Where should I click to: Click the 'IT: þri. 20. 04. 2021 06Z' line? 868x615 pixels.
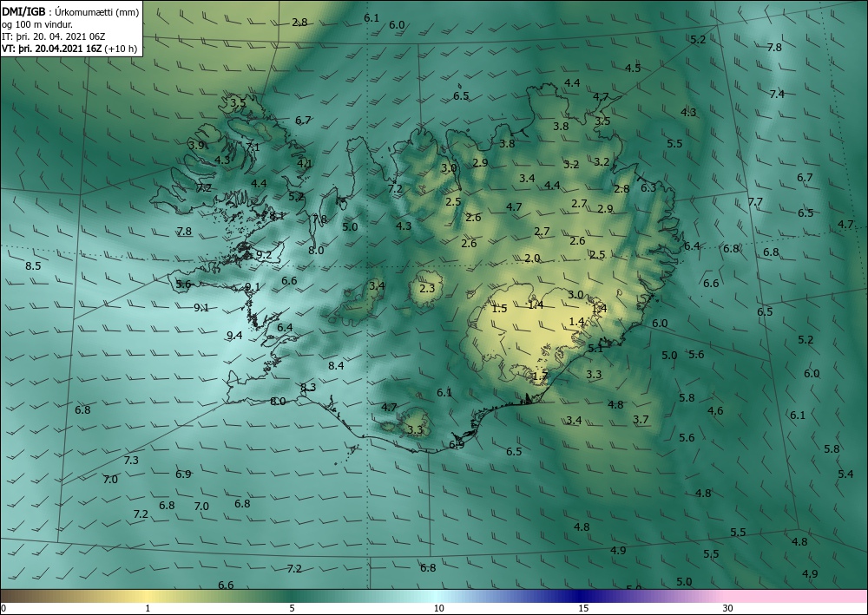coord(54,36)
